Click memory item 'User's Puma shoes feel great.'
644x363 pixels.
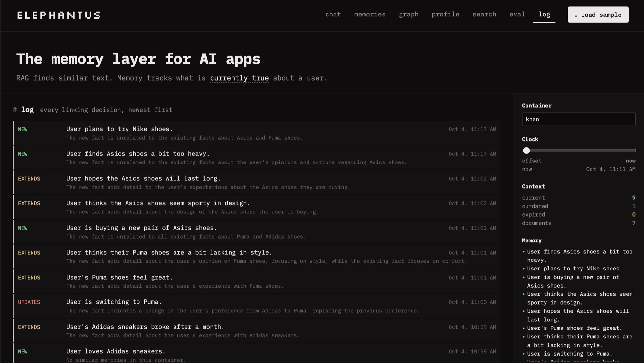pos(575,328)
